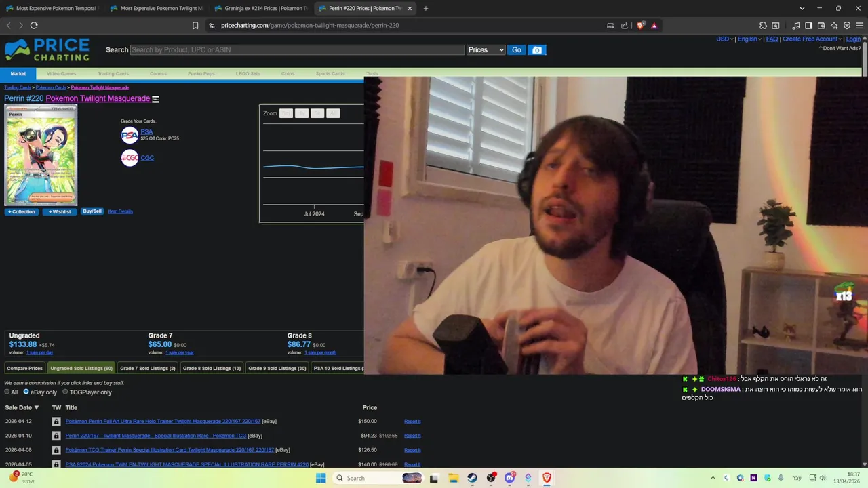Open the Compare Prices tab

tap(24, 368)
